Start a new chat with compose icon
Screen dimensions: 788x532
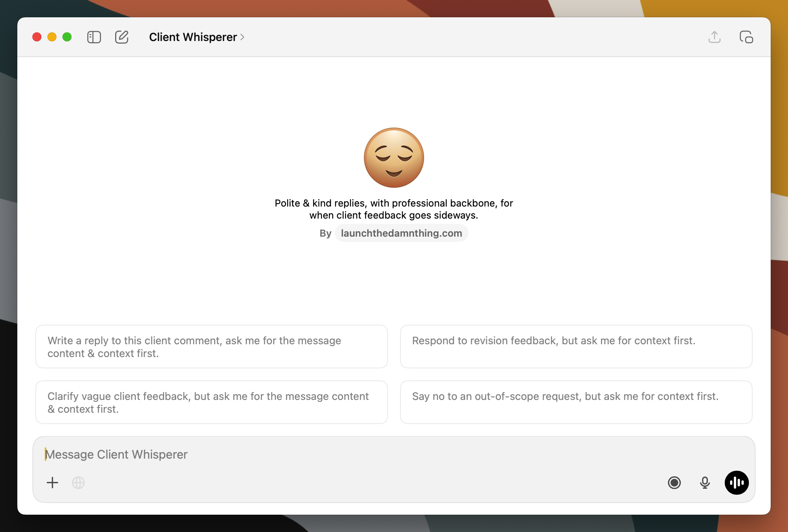pyautogui.click(x=122, y=37)
